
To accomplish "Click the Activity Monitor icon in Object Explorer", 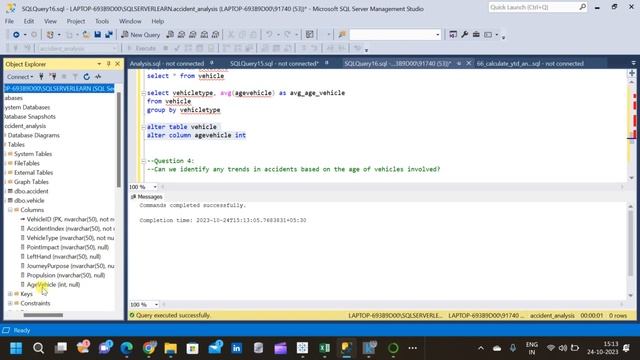I will point(98,77).
